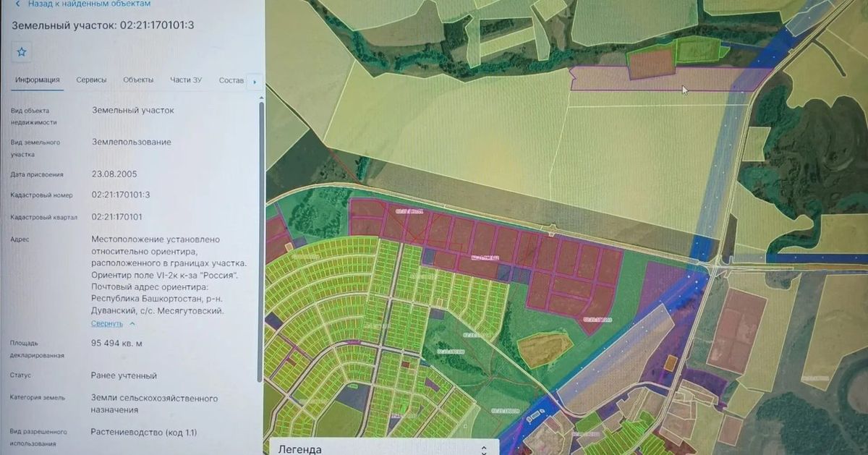The width and height of the screenshot is (868, 455).
Task: Click the 'Вид объекта недвижимости' label
Action: click(x=35, y=116)
